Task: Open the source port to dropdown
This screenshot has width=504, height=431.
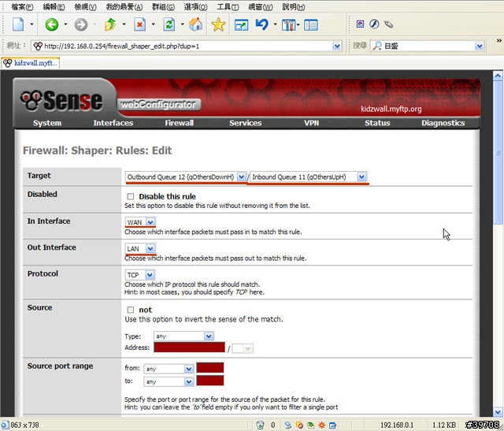Action: point(169,382)
